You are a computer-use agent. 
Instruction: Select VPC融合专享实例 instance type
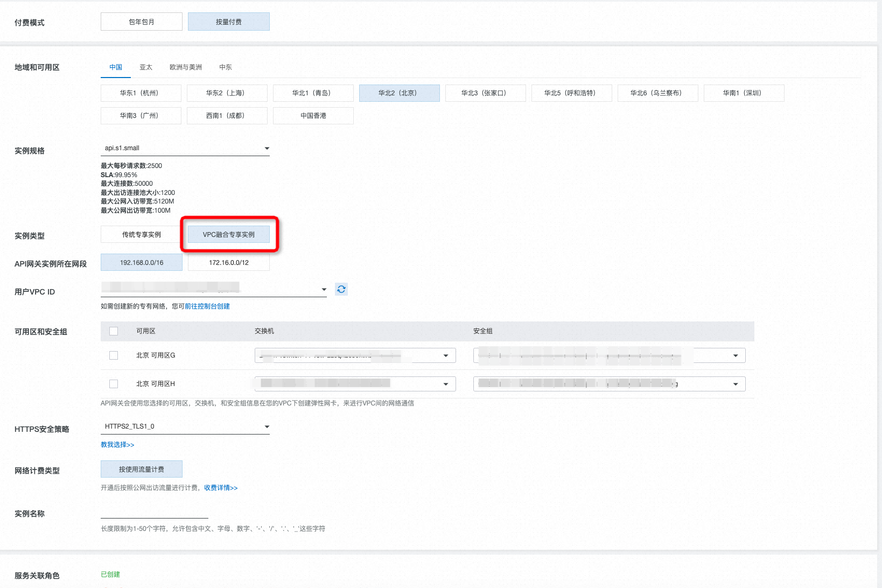[229, 235]
